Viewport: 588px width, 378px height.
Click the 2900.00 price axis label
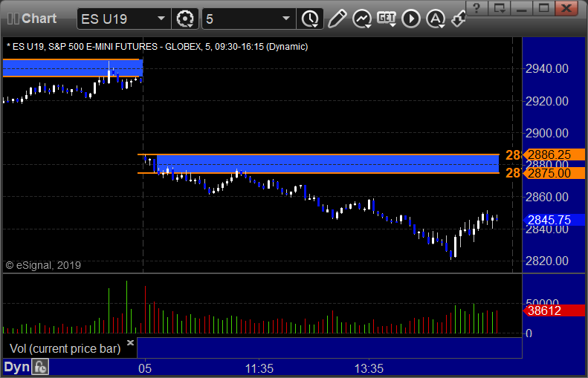[547, 133]
